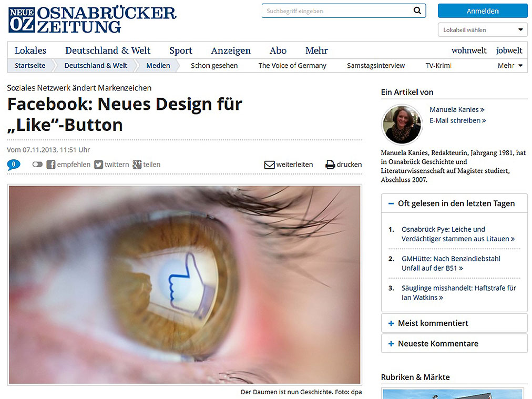Open the Schon gesehen subsection
This screenshot has width=532, height=399.
point(214,66)
